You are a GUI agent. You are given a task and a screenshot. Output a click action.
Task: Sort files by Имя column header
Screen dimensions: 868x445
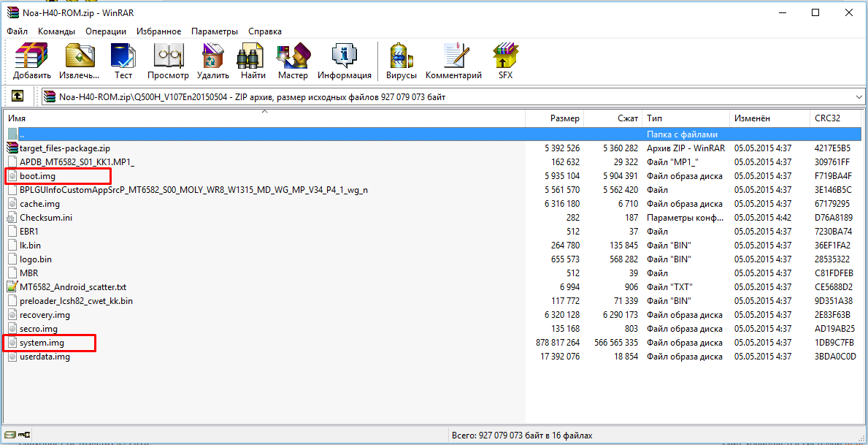[264, 118]
